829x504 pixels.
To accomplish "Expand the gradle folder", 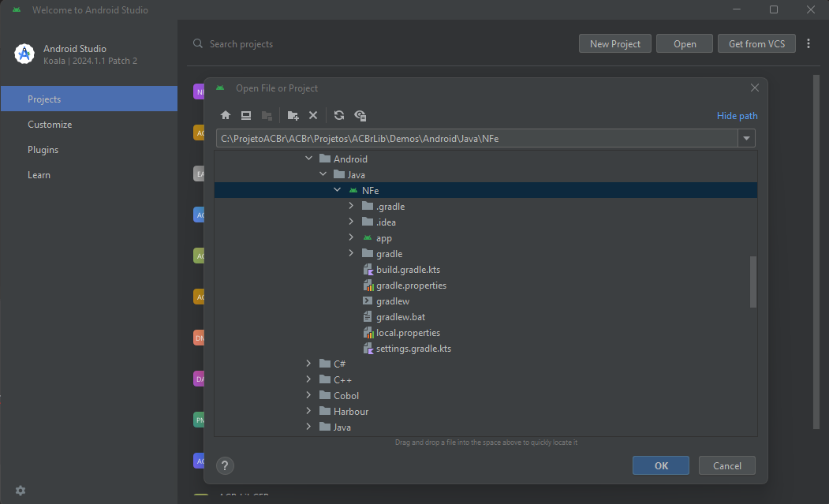I will 351,253.
